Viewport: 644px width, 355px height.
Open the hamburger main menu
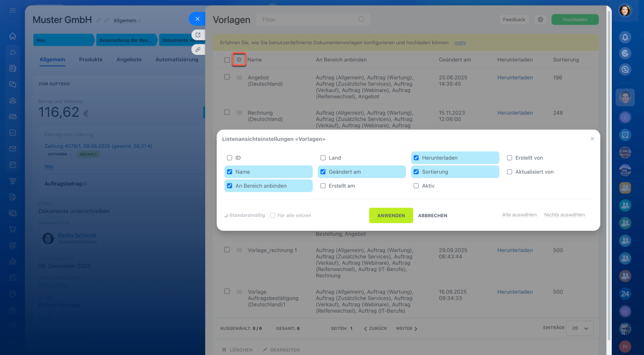coord(13,11)
